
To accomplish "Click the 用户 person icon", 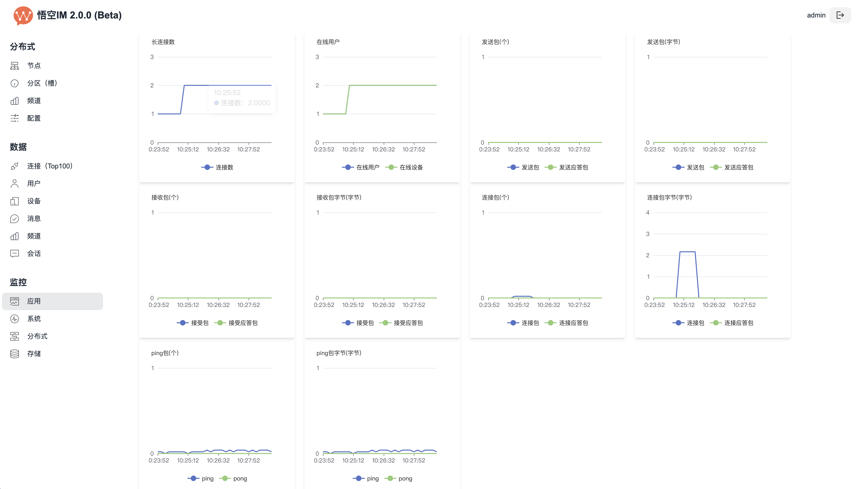I will click(15, 184).
